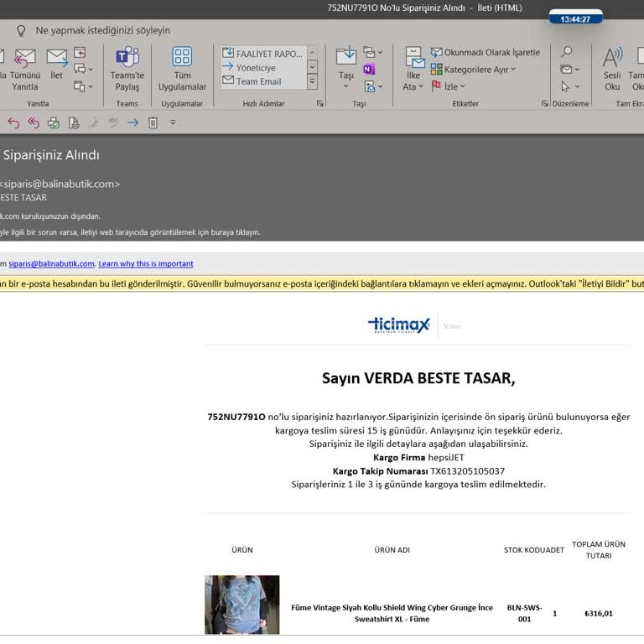Click the order number 752NU7791O in email body
Viewport: 644px width, 644px height.
click(x=236, y=417)
